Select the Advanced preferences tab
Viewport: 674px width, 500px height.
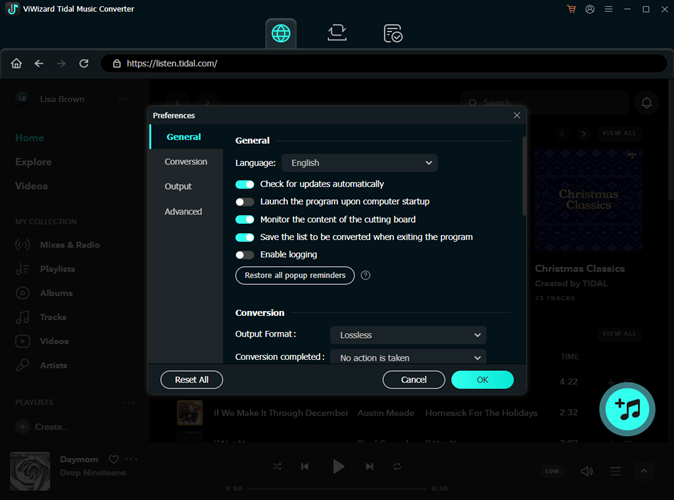[x=186, y=212]
